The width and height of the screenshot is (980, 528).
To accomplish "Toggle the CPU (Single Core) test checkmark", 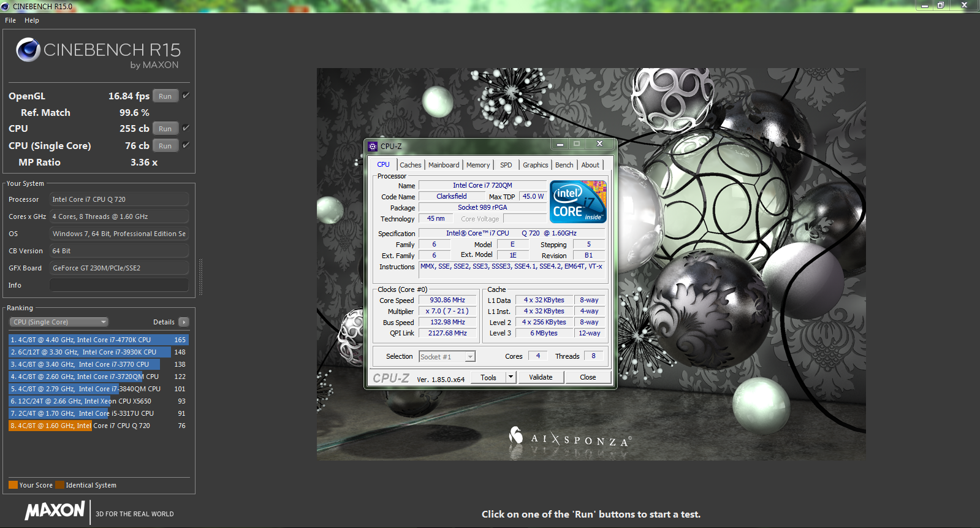I will point(186,145).
